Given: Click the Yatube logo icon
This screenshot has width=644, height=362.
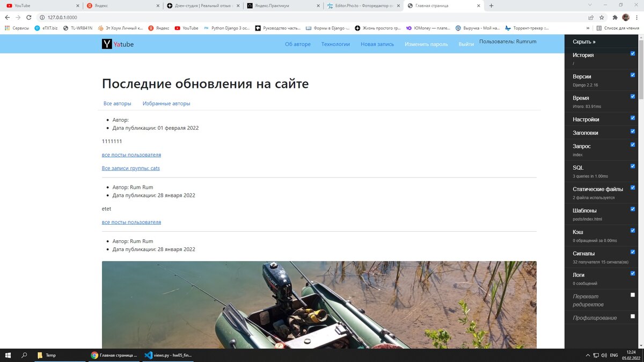Looking at the screenshot, I should (107, 44).
